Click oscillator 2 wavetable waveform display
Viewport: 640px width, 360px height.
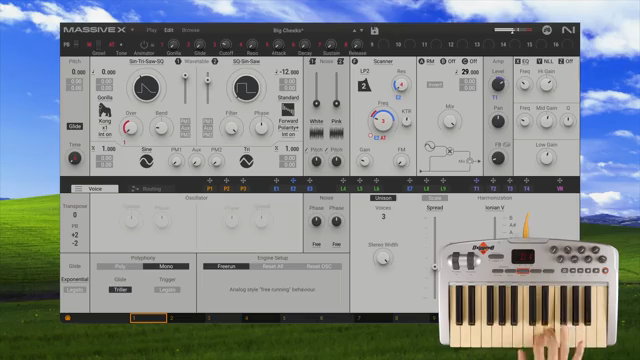click(x=247, y=88)
